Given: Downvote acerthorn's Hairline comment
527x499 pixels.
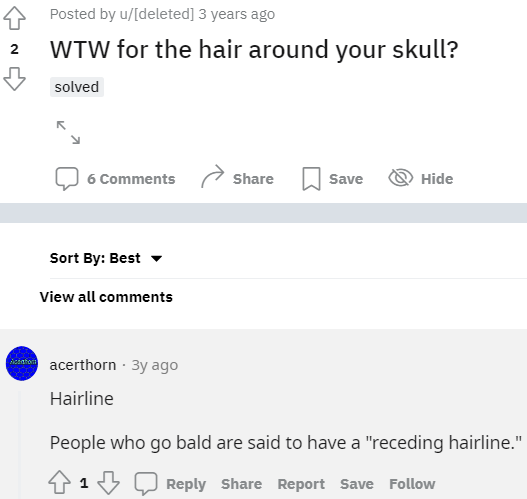Looking at the screenshot, I should point(108,483).
